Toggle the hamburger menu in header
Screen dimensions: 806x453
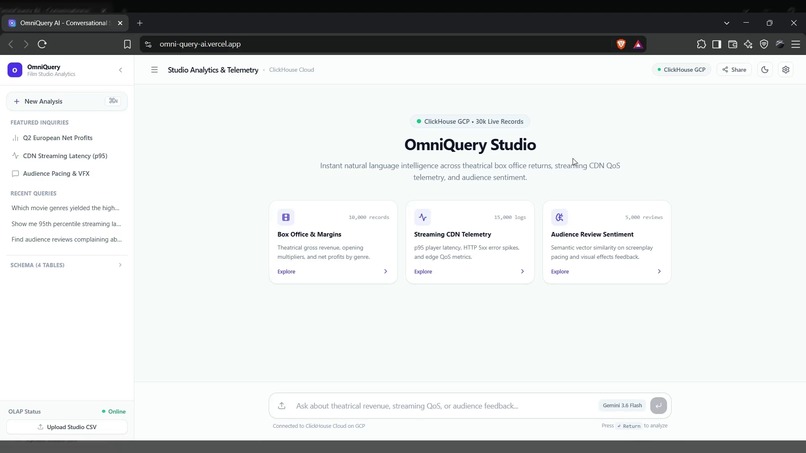pyautogui.click(x=154, y=70)
